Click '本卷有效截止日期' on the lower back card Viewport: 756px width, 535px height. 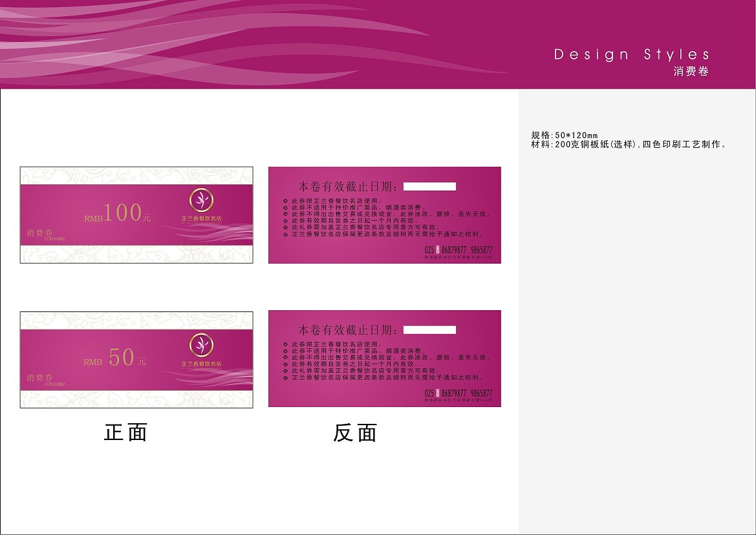(348, 330)
